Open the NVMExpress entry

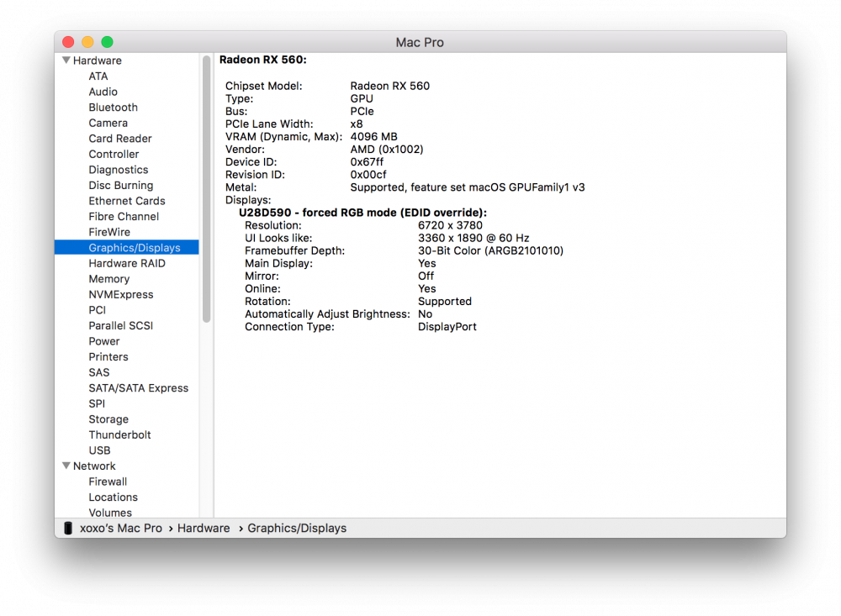point(120,294)
